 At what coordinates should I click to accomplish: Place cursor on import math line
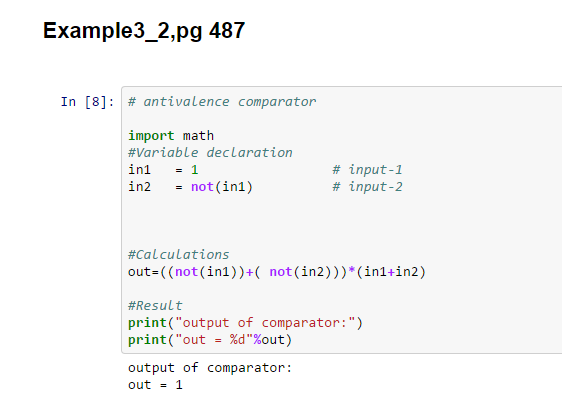point(171,136)
